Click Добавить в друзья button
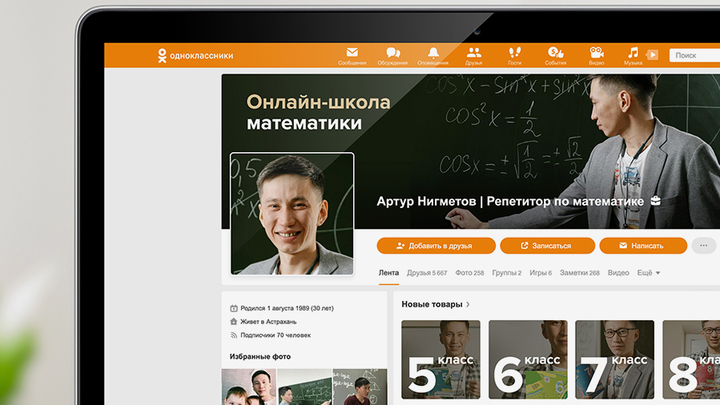The image size is (720, 405). pos(436,245)
